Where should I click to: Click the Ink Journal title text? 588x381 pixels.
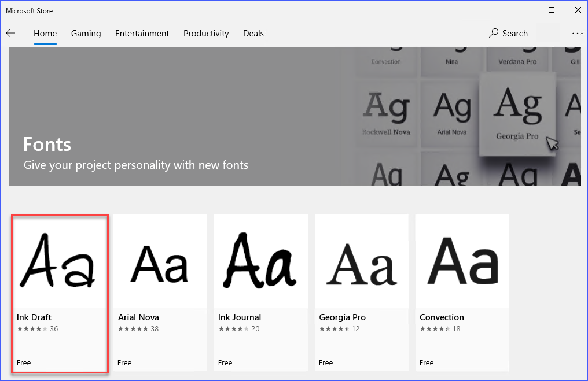tap(240, 317)
